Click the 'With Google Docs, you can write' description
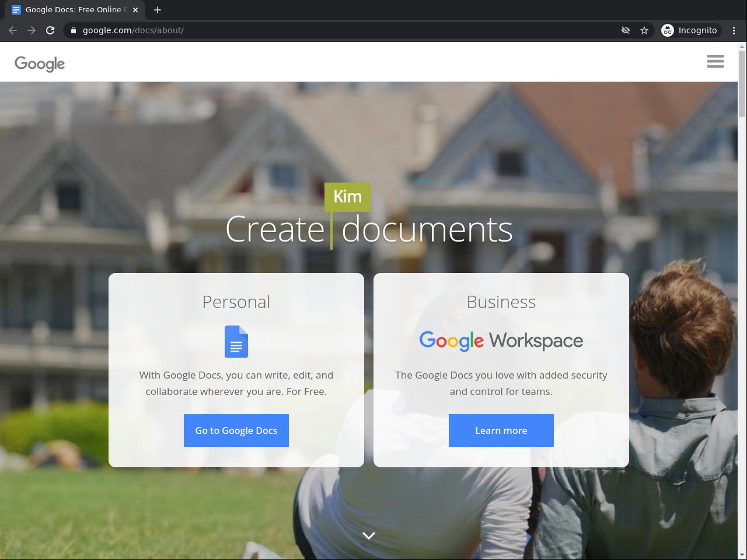 click(236, 383)
